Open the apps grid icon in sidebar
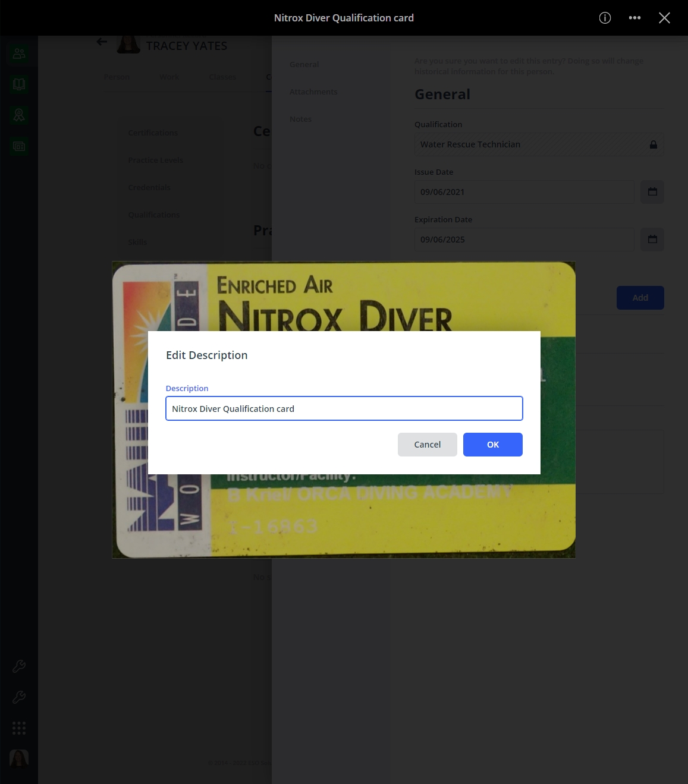688x784 pixels. coord(19,728)
